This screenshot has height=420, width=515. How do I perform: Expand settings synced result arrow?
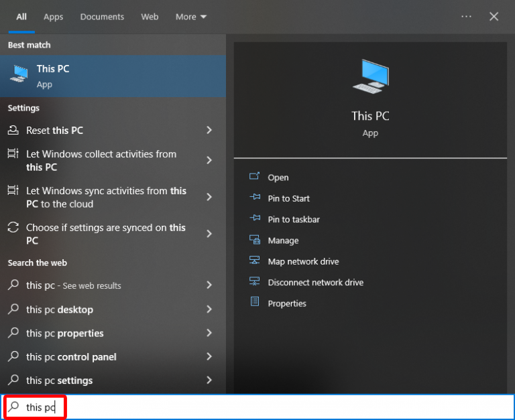pyautogui.click(x=209, y=234)
